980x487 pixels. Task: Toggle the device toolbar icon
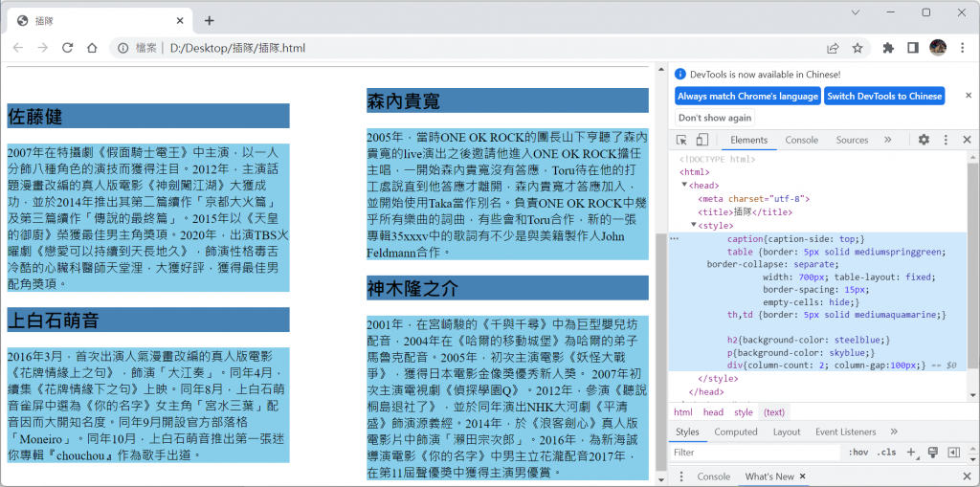coord(702,140)
